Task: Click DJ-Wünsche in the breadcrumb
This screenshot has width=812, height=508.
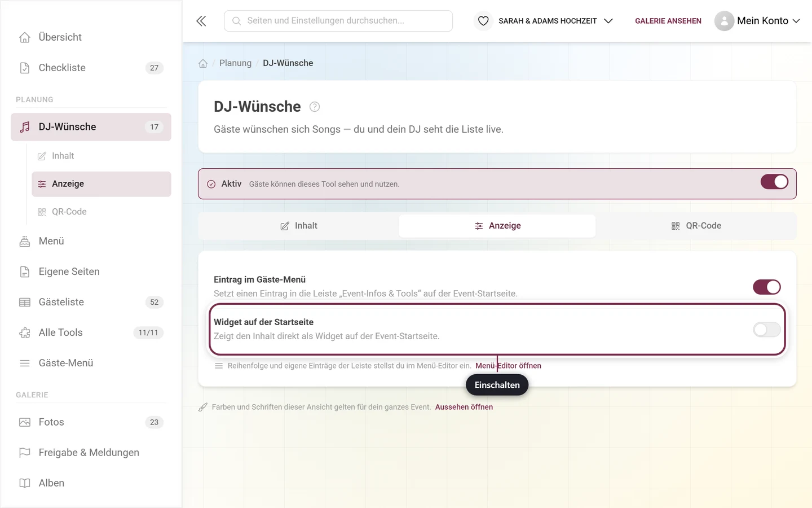Action: pos(288,63)
